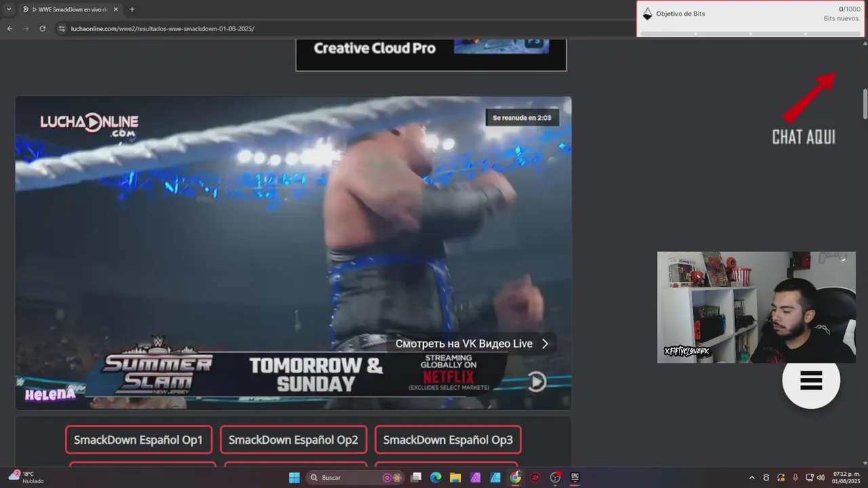
Task: Open clock and date 07:12 p. m.
Action: 846,478
